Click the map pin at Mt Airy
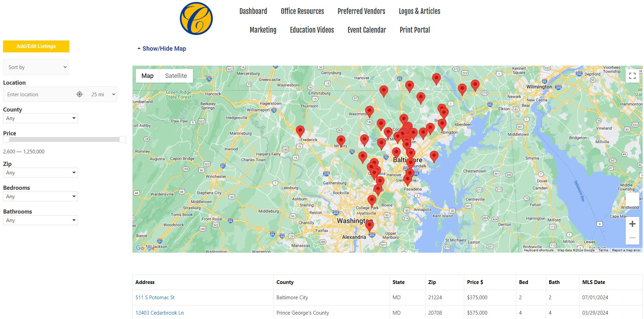Screen dimensions: 644x319 tap(341, 141)
